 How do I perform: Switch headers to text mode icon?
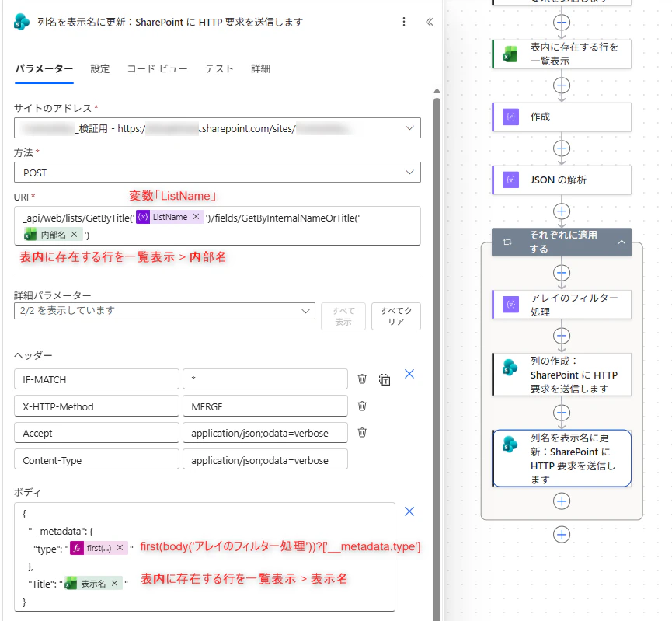pos(385,379)
